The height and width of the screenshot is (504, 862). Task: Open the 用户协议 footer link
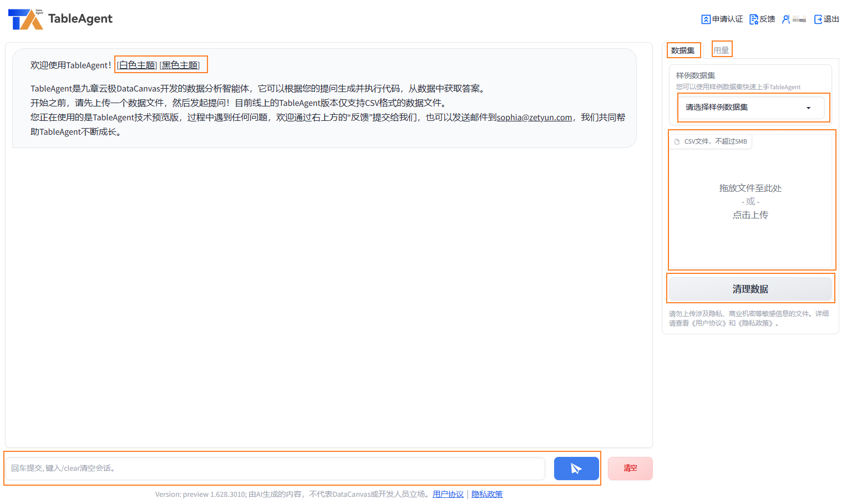click(448, 494)
